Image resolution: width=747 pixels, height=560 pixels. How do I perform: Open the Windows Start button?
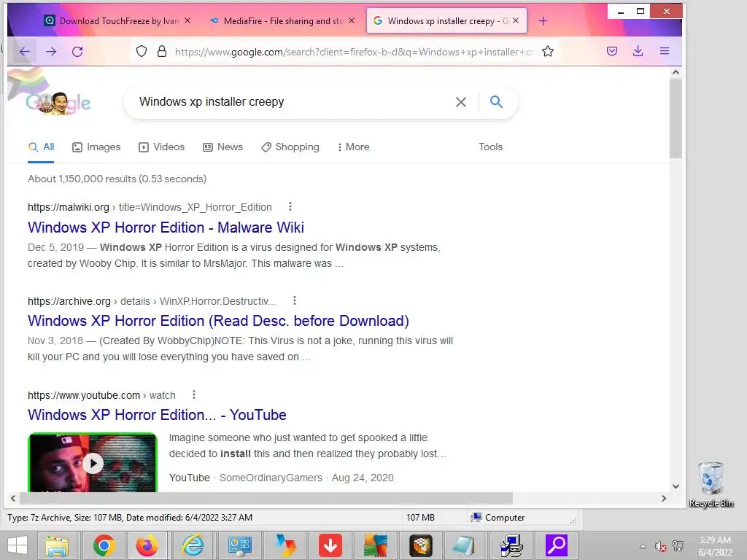(18, 545)
